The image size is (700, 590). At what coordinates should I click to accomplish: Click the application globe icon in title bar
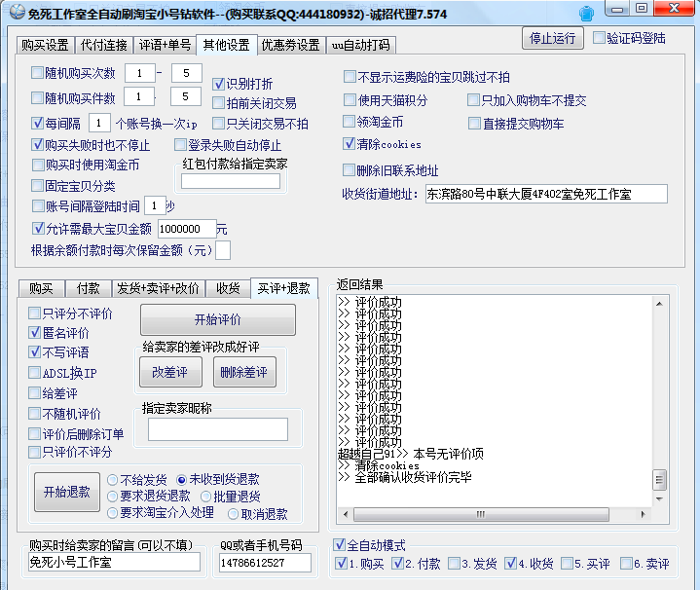tap(17, 13)
